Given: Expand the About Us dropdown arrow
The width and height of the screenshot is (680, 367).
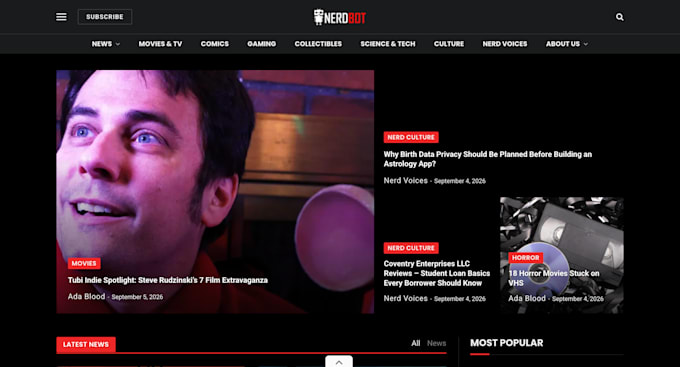Looking at the screenshot, I should pos(586,44).
